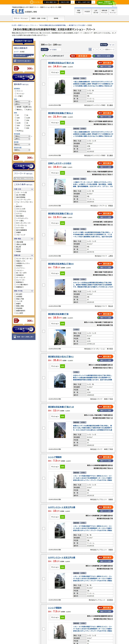
Task: Open 駐車場 tab
Action: [56, 18]
